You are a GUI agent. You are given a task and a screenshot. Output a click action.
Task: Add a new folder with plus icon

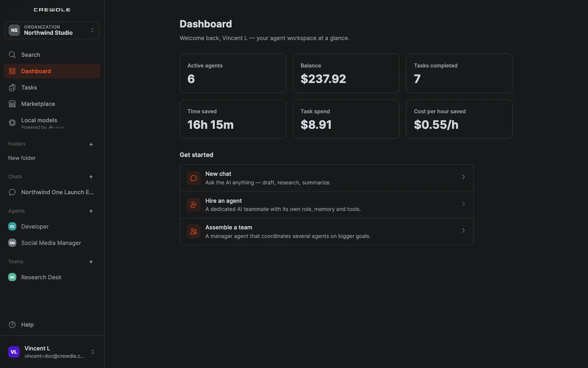[x=91, y=144]
